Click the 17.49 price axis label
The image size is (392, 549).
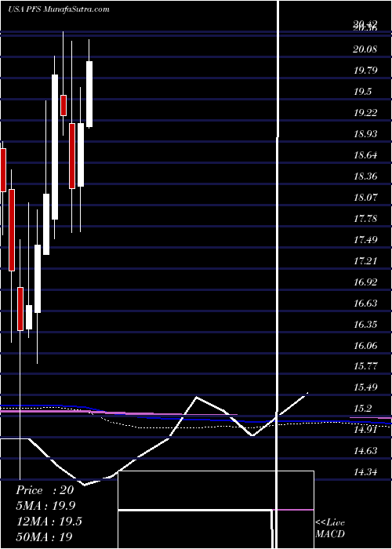coord(365,240)
